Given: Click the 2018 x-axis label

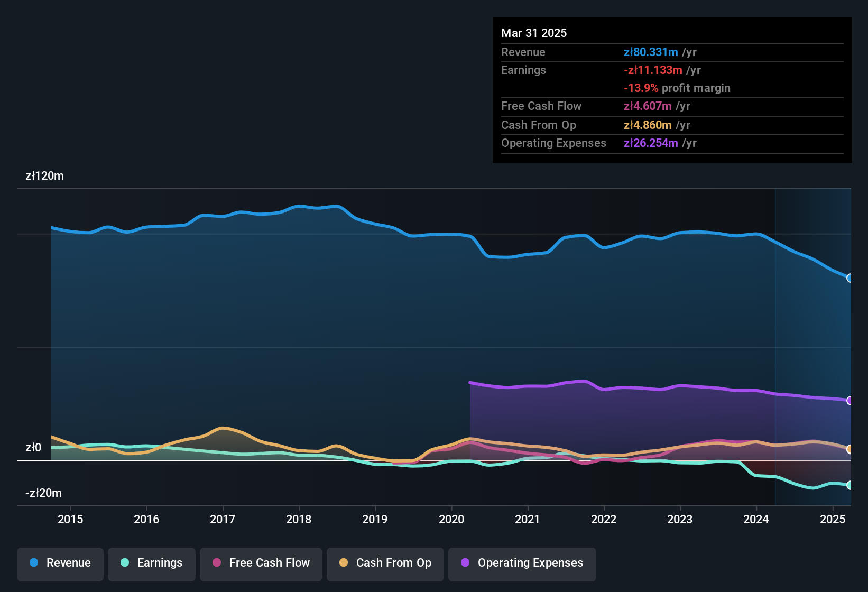Looking at the screenshot, I should pyautogui.click(x=299, y=520).
